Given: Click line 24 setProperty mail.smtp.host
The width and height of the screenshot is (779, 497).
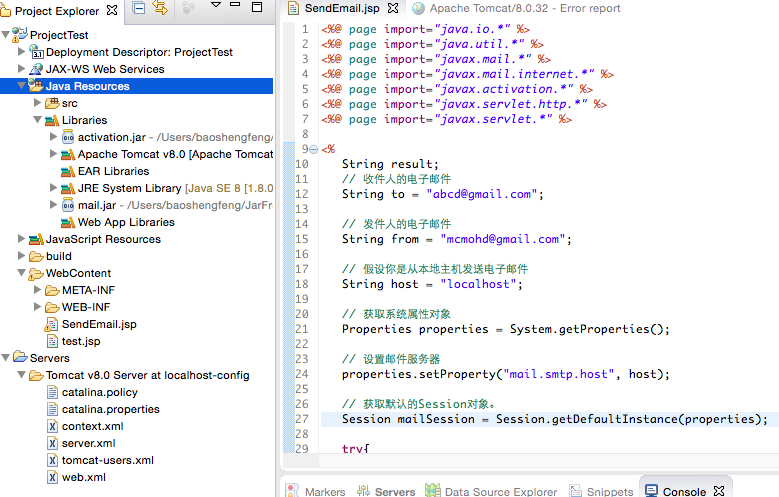Looking at the screenshot, I should click(x=506, y=374).
